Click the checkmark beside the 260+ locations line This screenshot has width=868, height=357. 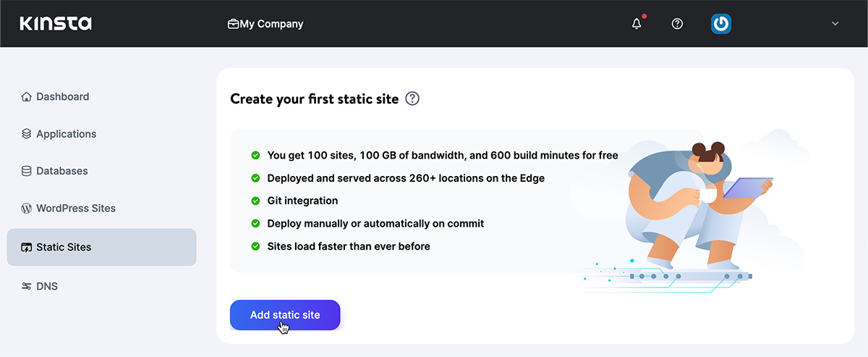tap(255, 178)
